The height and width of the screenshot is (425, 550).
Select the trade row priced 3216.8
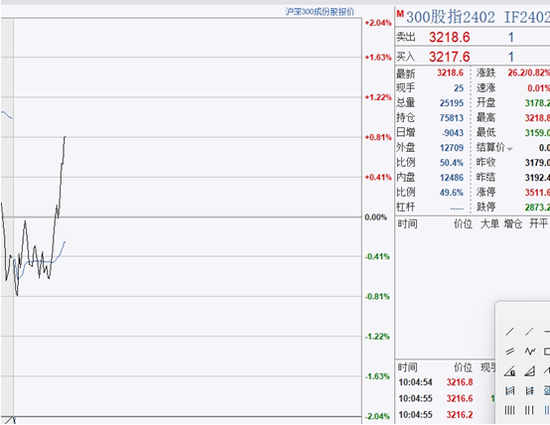[x=445, y=382]
